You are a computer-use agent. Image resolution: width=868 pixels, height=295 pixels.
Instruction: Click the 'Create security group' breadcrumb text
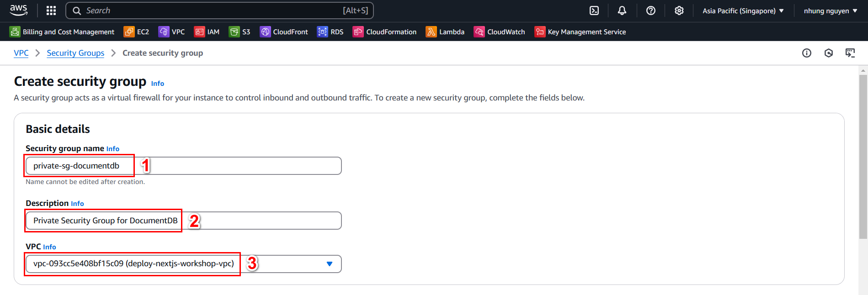pyautogui.click(x=163, y=53)
